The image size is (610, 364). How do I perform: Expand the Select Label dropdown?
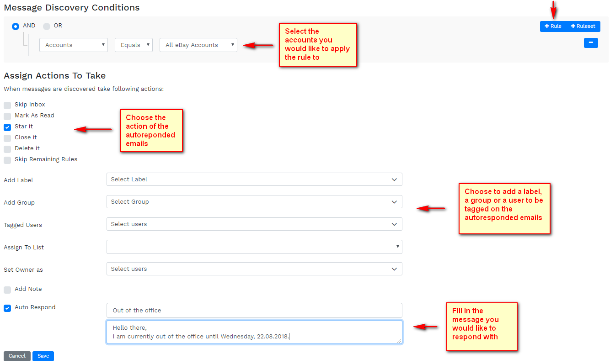pyautogui.click(x=254, y=179)
